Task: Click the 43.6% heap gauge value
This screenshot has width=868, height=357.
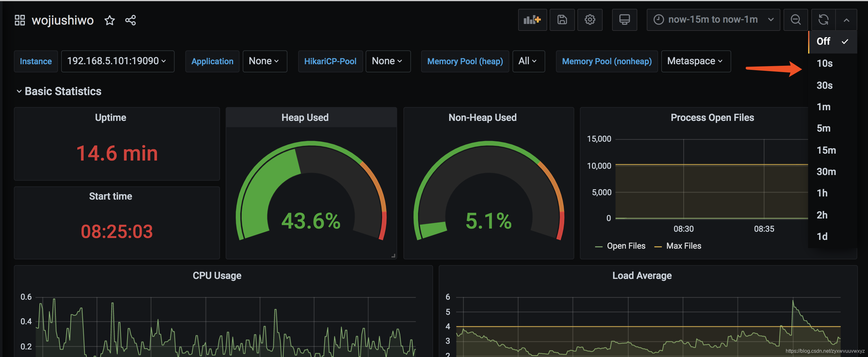Action: 311,221
